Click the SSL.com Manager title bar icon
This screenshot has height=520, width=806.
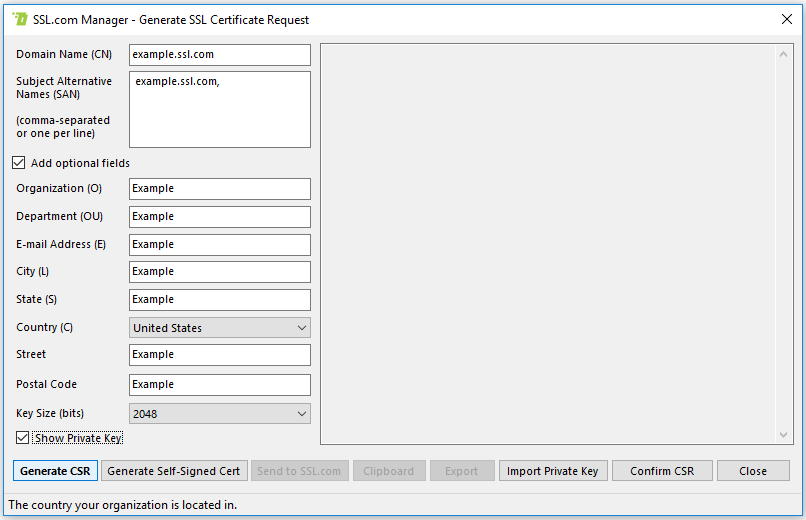pos(19,19)
